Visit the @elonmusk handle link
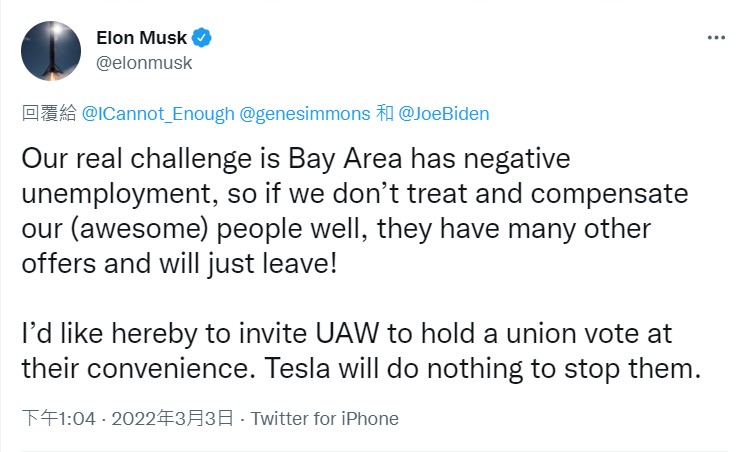The width and height of the screenshot is (745, 452). [144, 63]
